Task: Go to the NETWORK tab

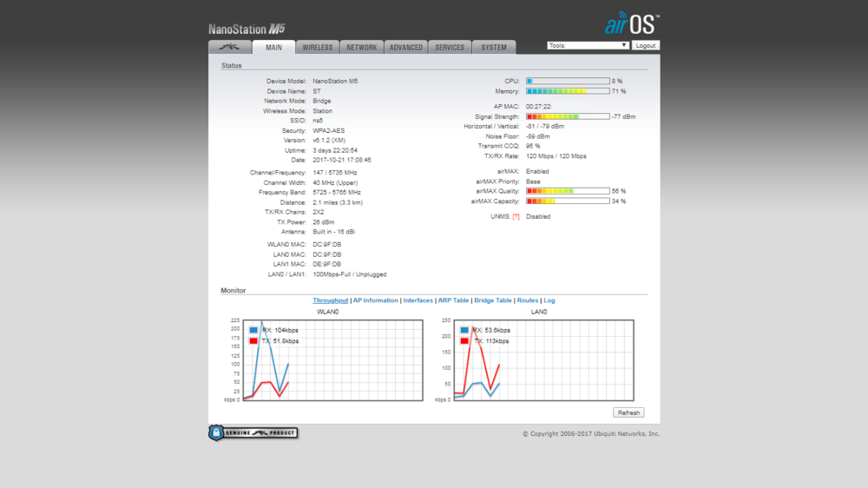Action: (x=362, y=48)
